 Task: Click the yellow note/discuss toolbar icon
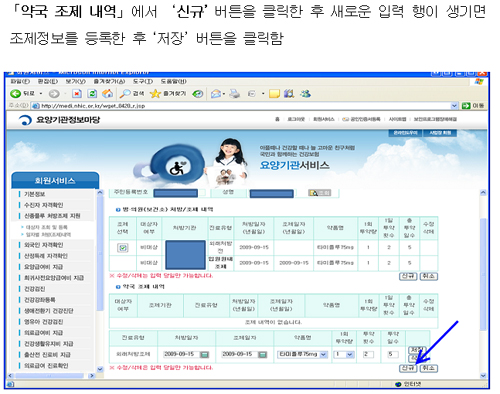pyautogui.click(x=274, y=94)
